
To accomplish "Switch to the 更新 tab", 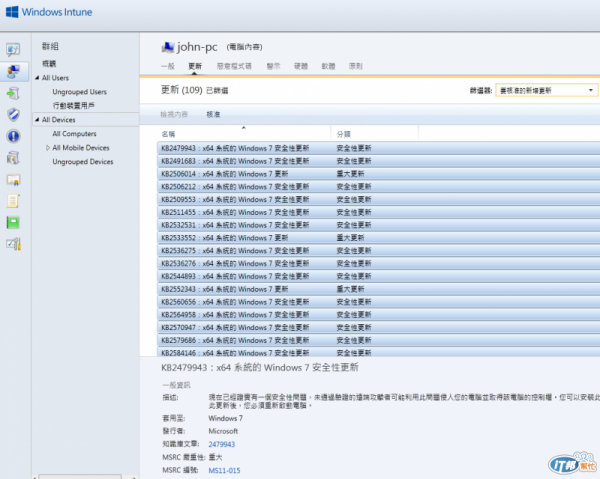I will (x=195, y=66).
